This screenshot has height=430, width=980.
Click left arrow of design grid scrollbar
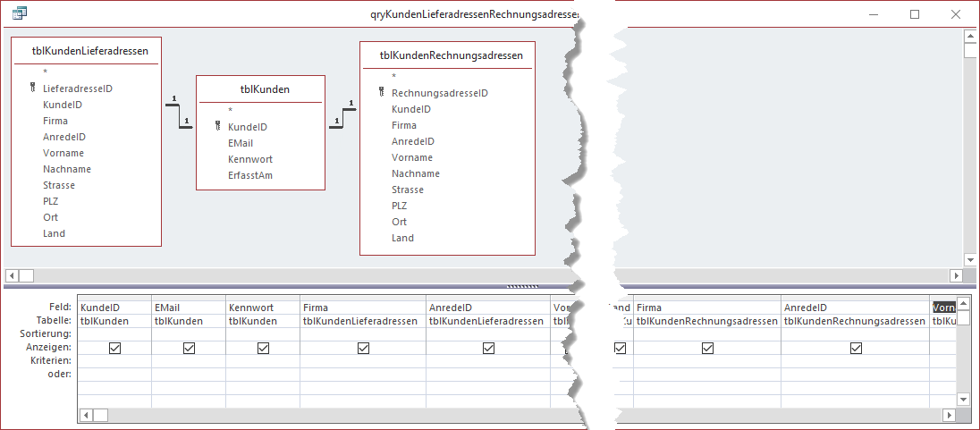click(87, 415)
